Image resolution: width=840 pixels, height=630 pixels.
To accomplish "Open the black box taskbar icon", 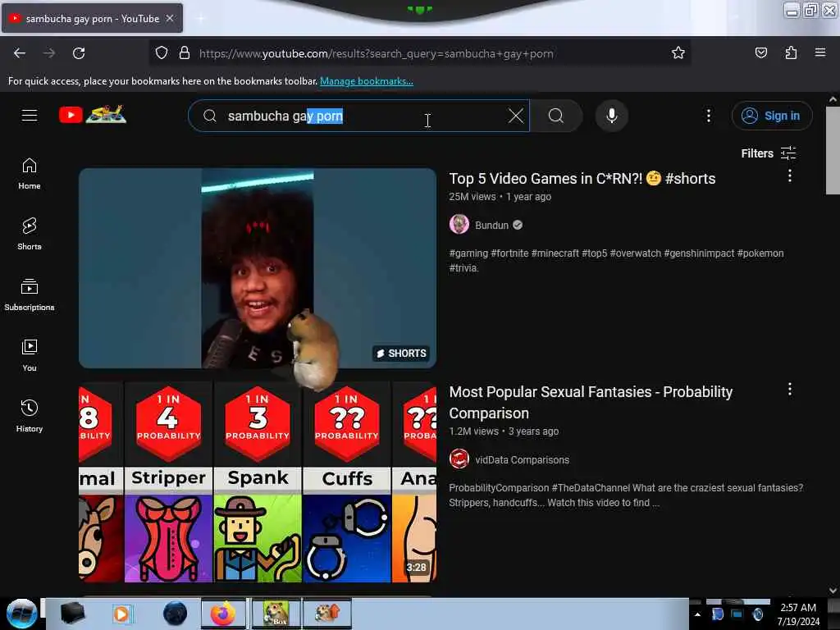I will coord(73,614).
